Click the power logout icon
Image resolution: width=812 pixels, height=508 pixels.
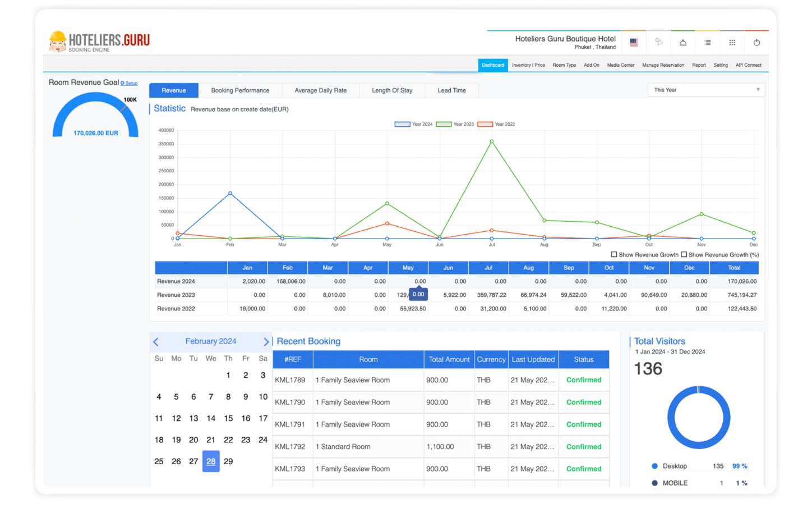click(x=756, y=43)
